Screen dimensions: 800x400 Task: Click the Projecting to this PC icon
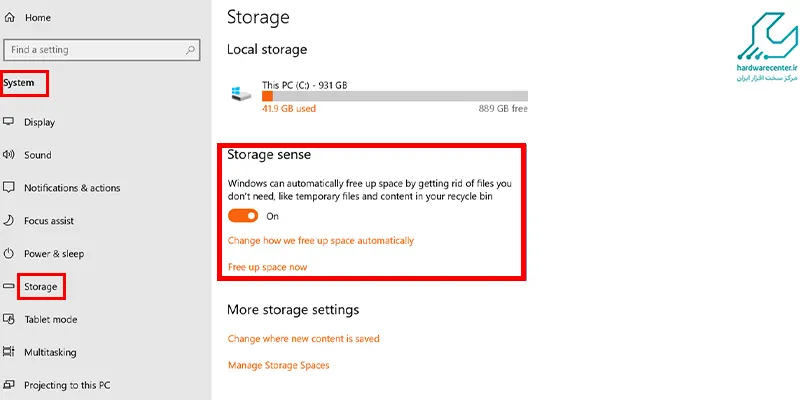(x=9, y=385)
